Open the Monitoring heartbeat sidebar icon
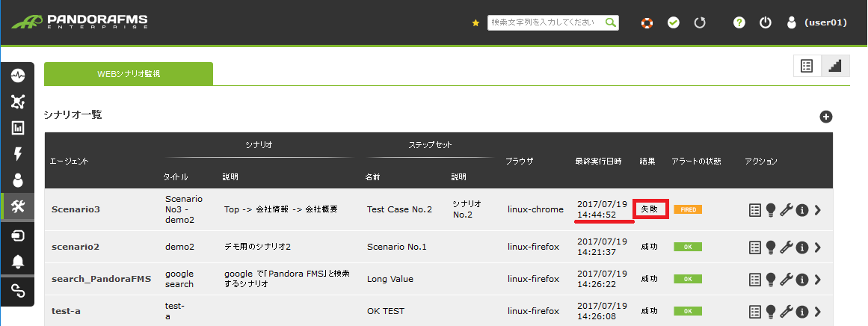Image resolution: width=868 pixels, height=326 pixels. [18, 75]
